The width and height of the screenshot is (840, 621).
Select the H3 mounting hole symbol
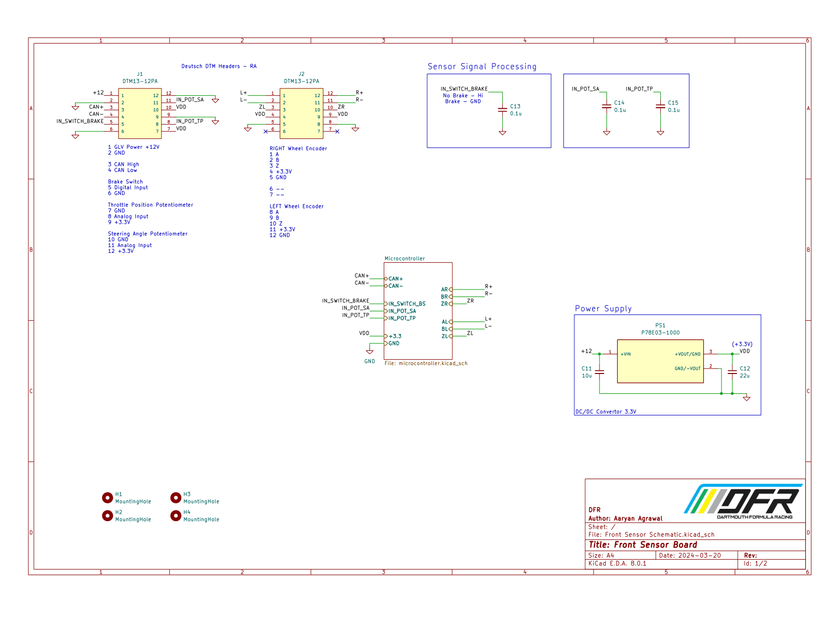[x=176, y=497]
